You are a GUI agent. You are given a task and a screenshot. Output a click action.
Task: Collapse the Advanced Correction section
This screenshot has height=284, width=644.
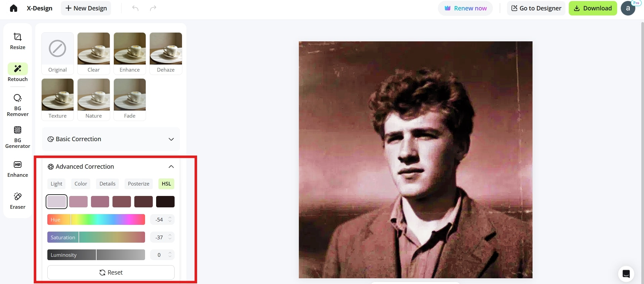[171, 167]
